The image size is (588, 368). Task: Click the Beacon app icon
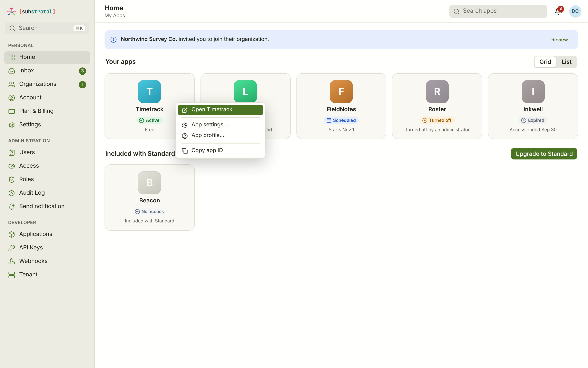[149, 183]
